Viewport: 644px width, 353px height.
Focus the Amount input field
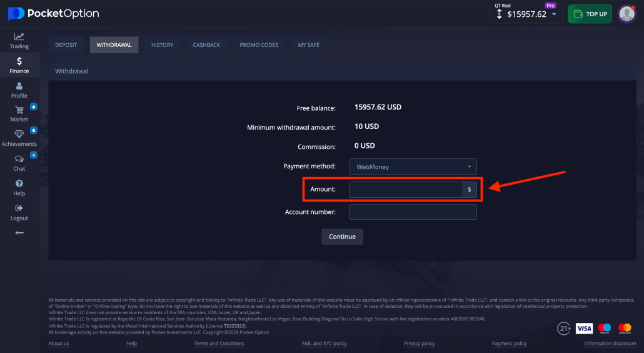406,190
